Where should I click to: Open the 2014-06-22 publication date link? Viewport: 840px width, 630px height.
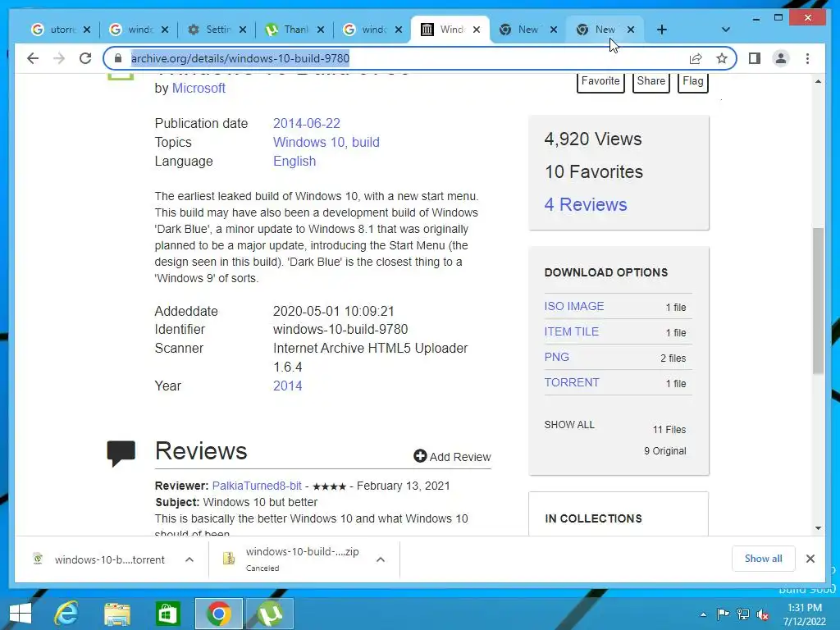pos(307,123)
